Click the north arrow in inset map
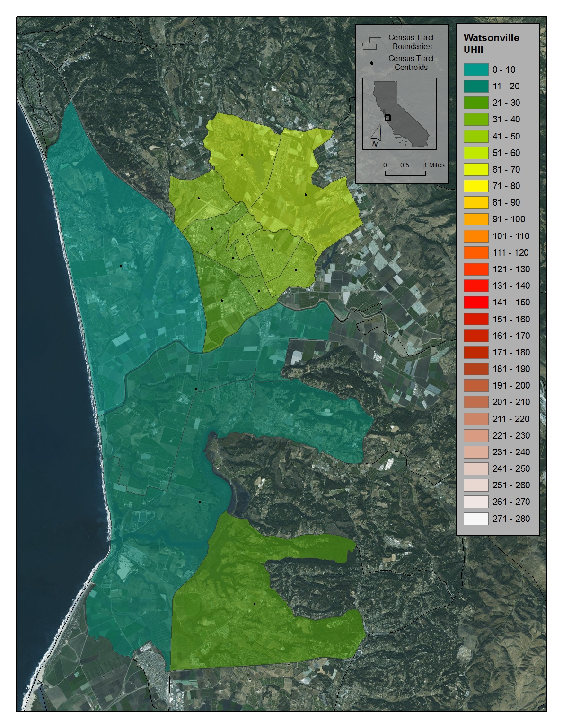Image resolution: width=563 pixels, height=728 pixels. (x=375, y=137)
